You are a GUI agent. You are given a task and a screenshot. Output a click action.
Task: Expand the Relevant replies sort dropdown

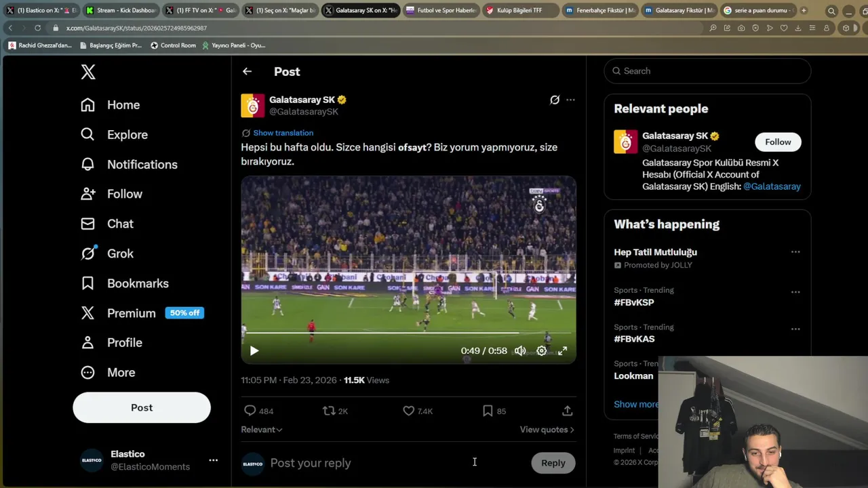pos(262,430)
